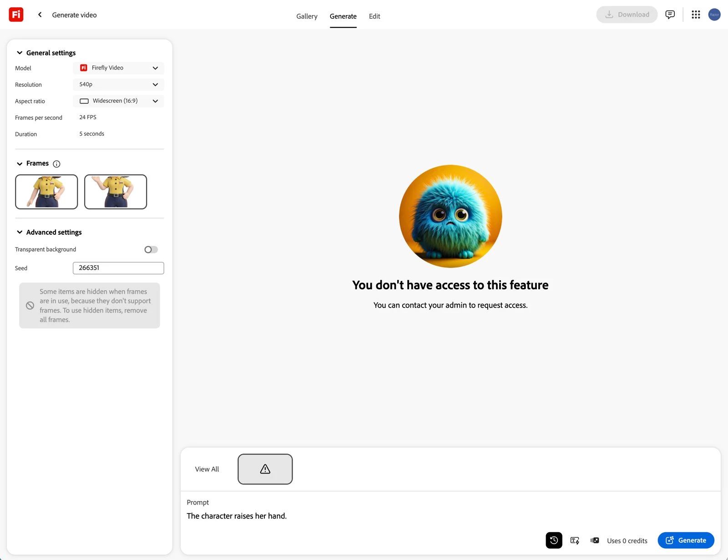Click View All generations
Image resolution: width=728 pixels, height=560 pixels.
207,469
